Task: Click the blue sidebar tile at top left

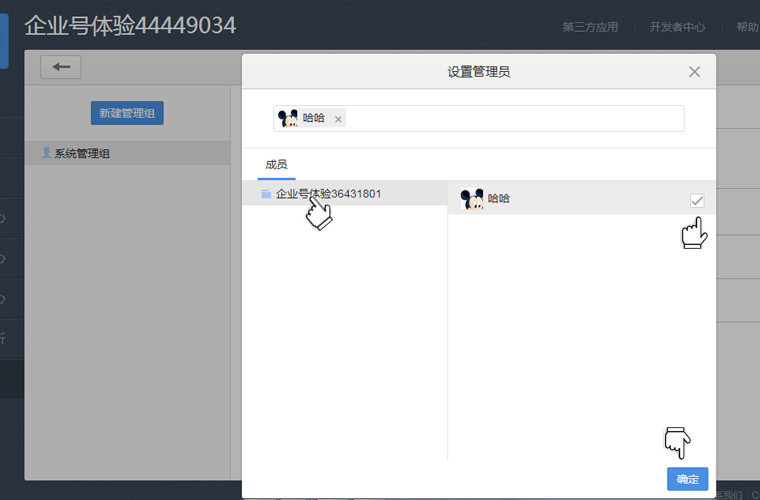Action: (4, 40)
